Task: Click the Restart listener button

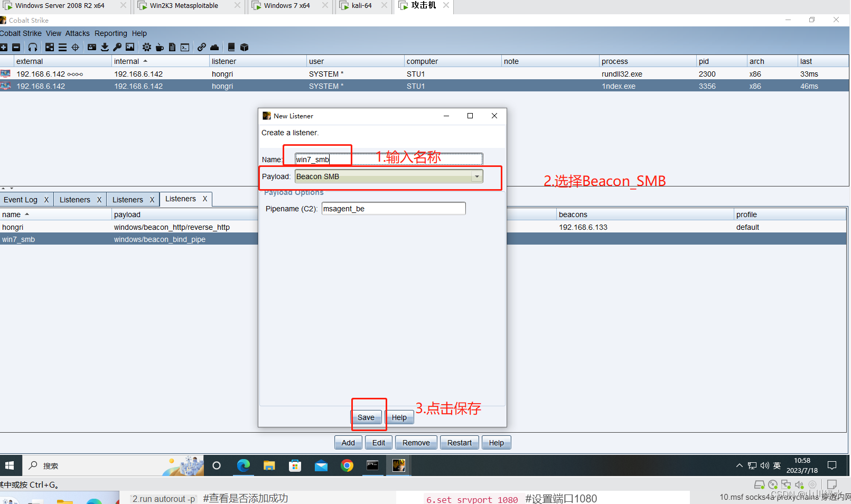Action: [x=460, y=443]
